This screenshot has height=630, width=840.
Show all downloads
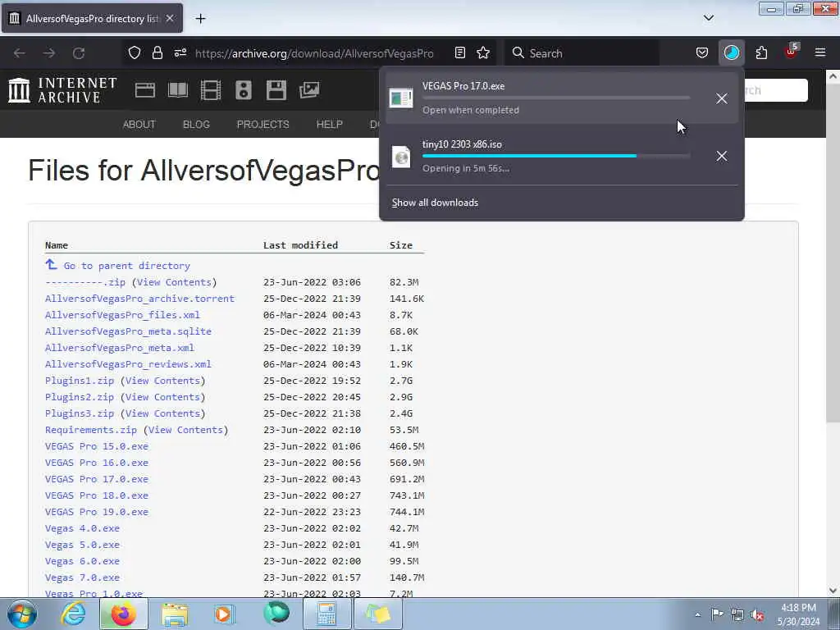435,203
